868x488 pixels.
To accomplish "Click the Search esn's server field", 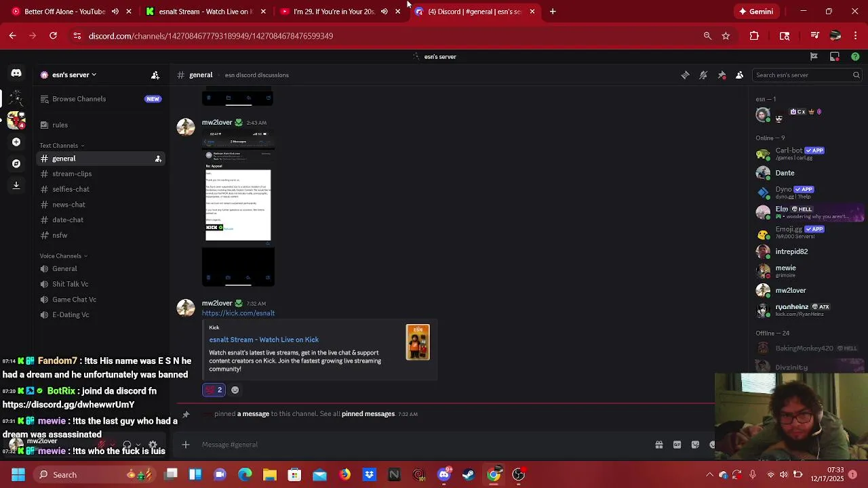I will pos(807,75).
